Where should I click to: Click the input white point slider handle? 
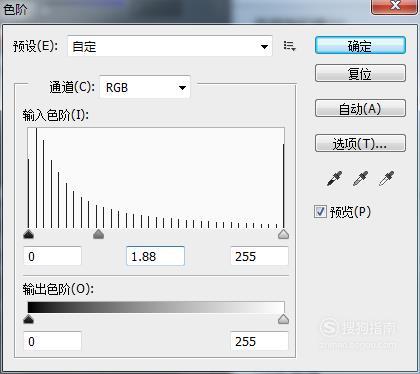283,234
